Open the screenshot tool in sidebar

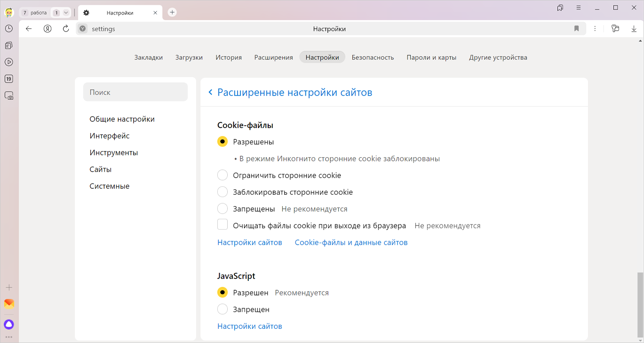[x=9, y=96]
